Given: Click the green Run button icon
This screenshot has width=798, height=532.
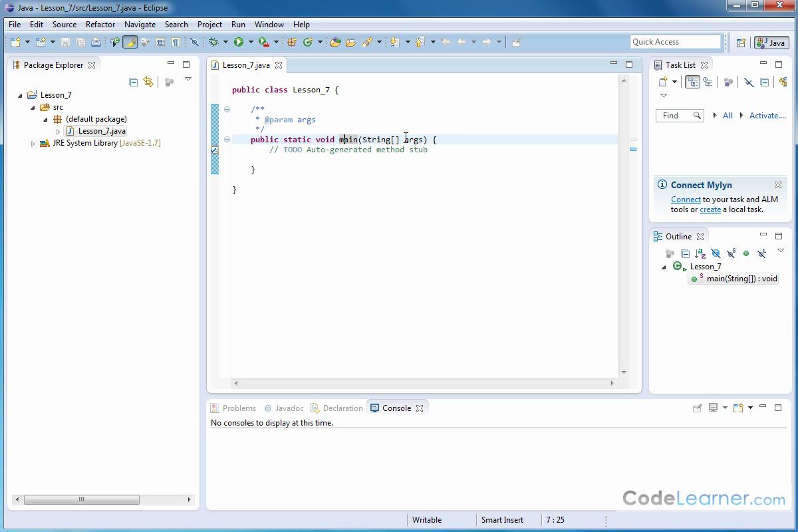Looking at the screenshot, I should coord(238,42).
